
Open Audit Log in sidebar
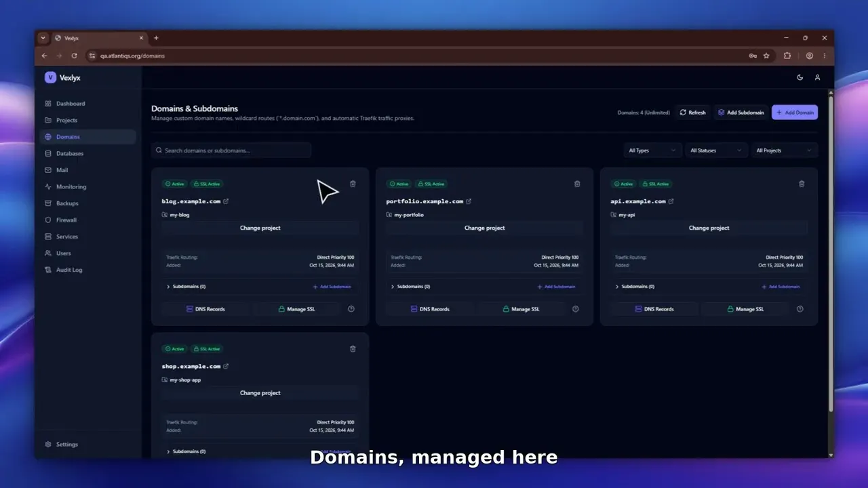pyautogui.click(x=87, y=270)
